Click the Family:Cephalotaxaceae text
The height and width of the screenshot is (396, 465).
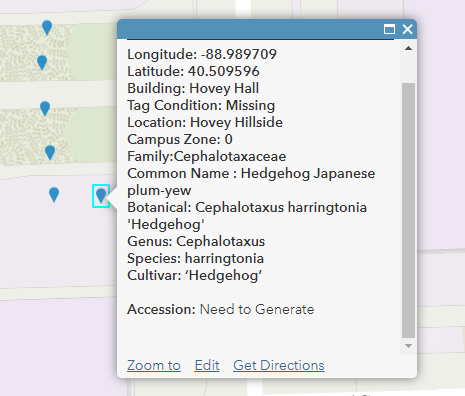click(207, 156)
